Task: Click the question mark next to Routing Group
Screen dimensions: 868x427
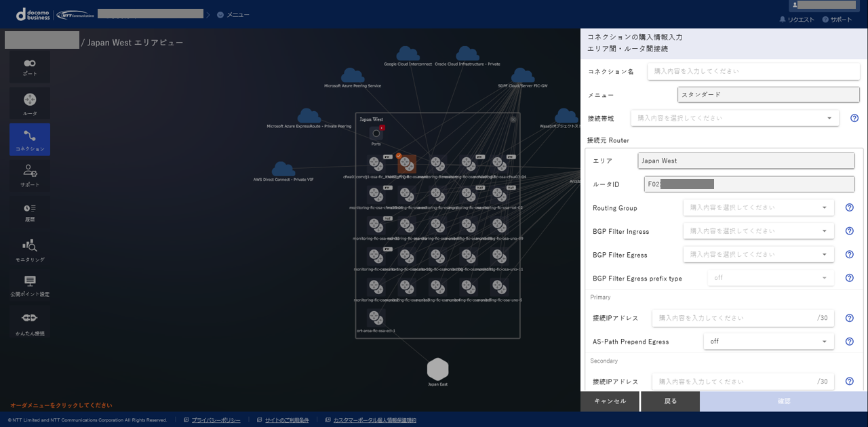Action: point(849,207)
